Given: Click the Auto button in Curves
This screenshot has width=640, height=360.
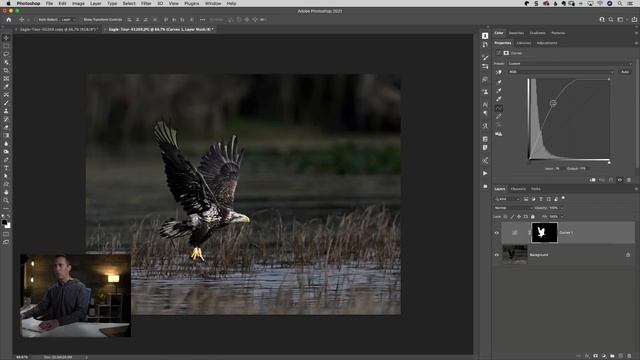Looking at the screenshot, I should (x=624, y=72).
